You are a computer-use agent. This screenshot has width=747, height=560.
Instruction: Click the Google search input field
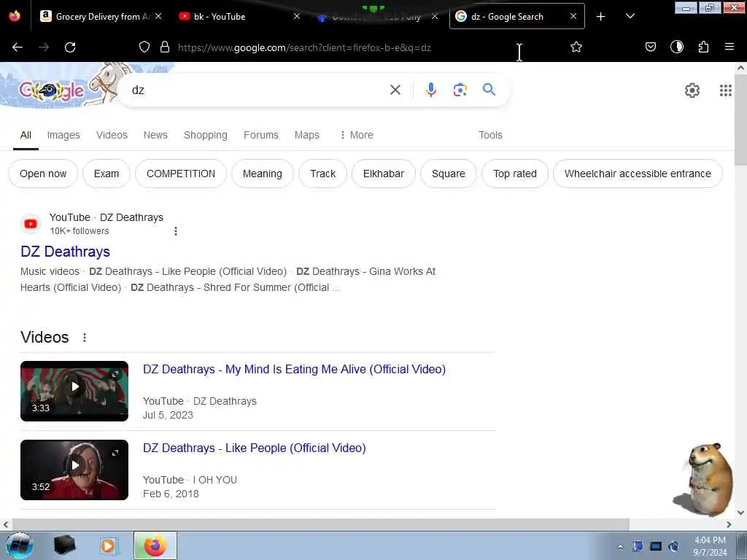point(258,90)
